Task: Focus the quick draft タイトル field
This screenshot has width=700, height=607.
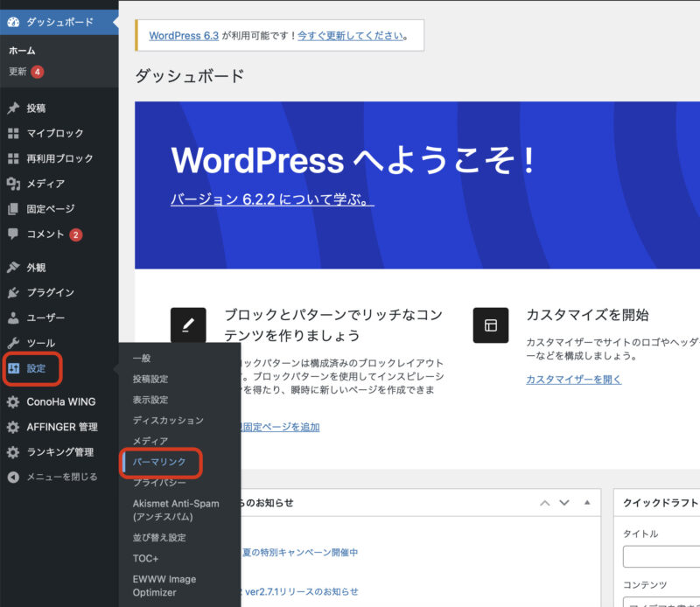Action: tap(661, 556)
